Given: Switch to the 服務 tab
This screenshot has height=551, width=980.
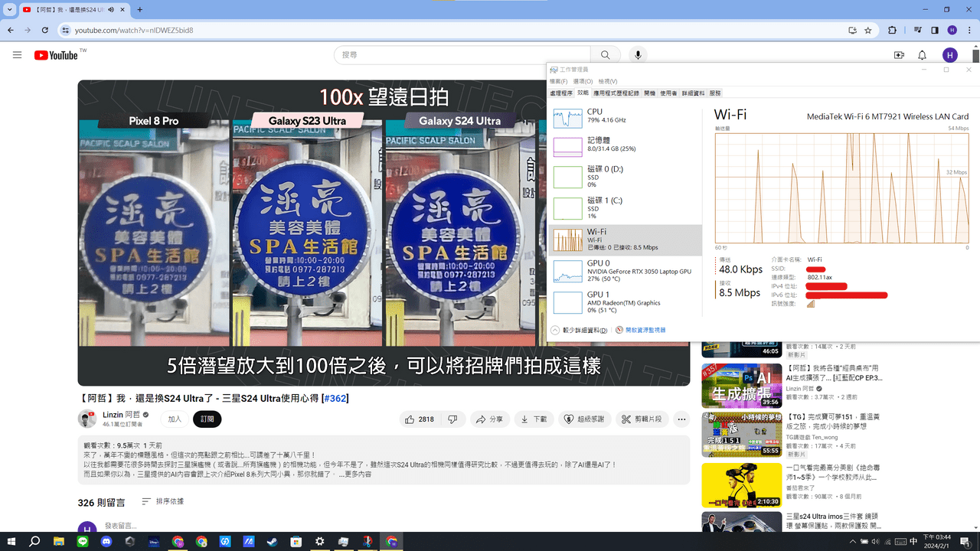Looking at the screenshot, I should point(715,93).
